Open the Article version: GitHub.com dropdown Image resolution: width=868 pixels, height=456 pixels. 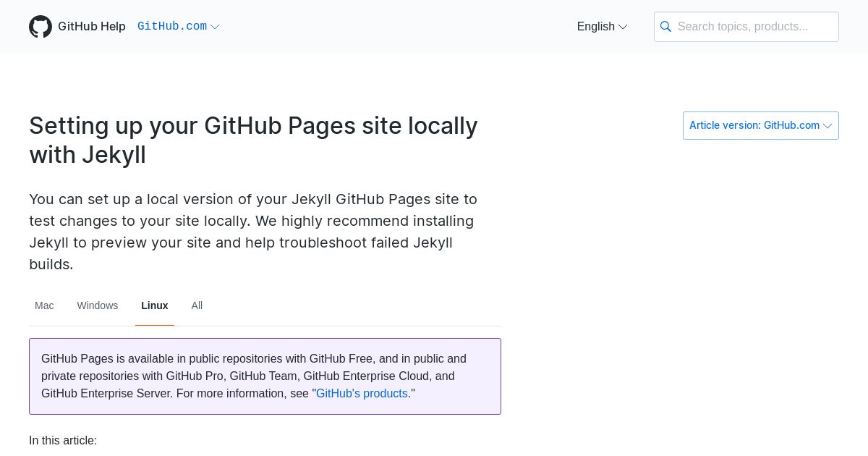[x=761, y=125]
